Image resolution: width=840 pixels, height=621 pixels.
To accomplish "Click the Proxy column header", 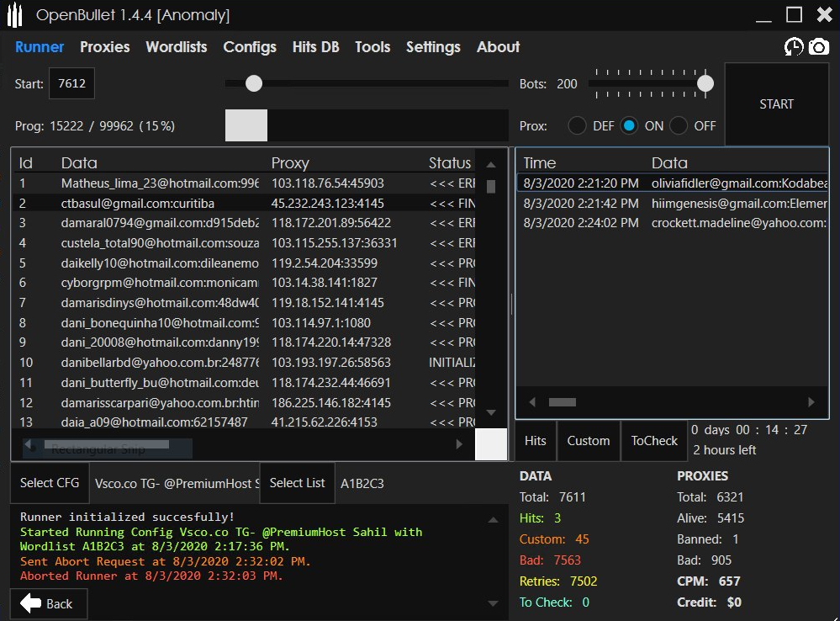I will pyautogui.click(x=290, y=163).
